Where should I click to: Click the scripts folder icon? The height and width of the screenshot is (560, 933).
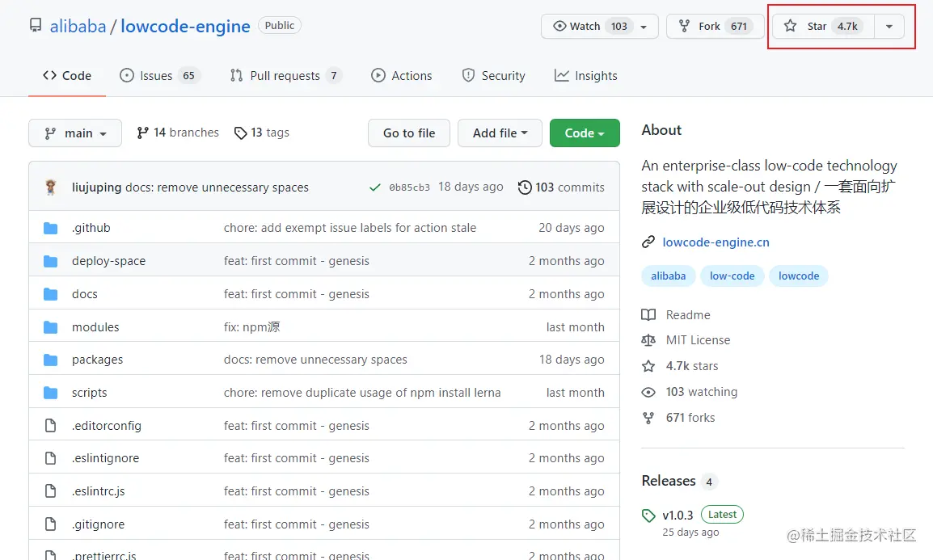pos(51,393)
